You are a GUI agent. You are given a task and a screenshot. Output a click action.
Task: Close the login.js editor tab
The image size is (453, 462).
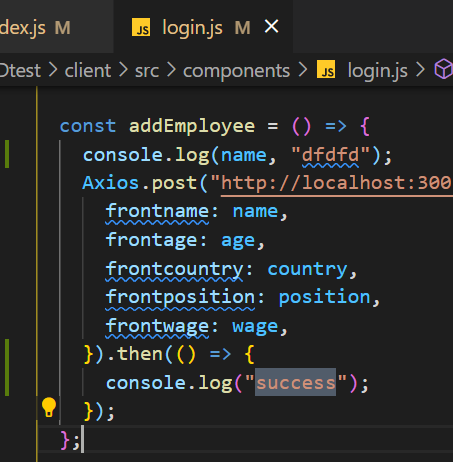271,26
